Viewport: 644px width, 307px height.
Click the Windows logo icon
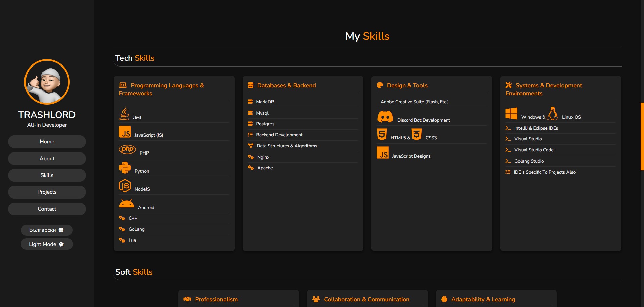point(511,114)
